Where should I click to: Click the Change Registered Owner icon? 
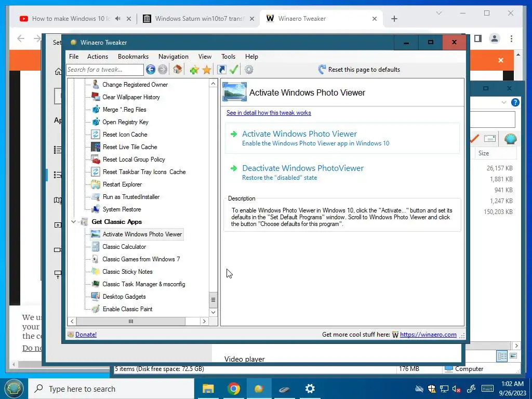coord(96,85)
